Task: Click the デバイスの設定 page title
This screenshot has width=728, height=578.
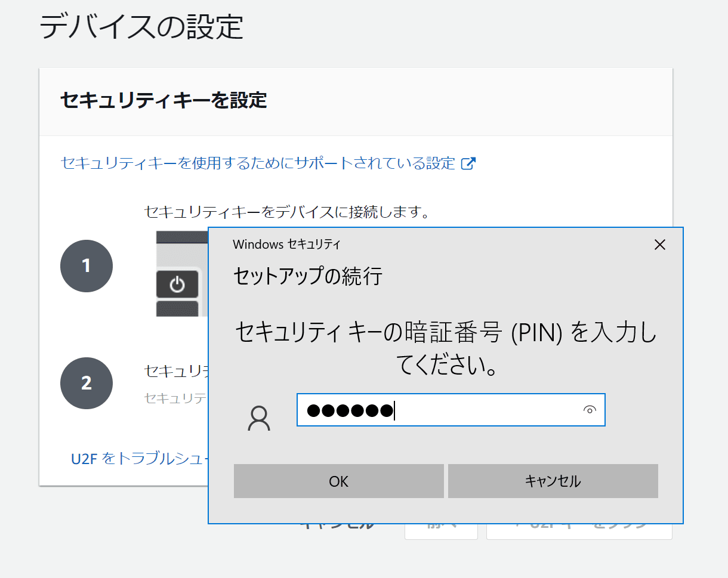Action: 141,26
